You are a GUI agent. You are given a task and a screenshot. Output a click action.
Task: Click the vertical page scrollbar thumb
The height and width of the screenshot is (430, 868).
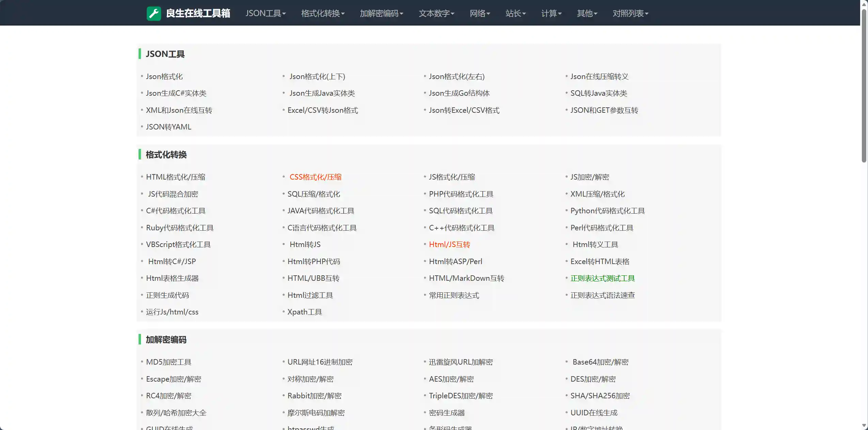pos(864,85)
